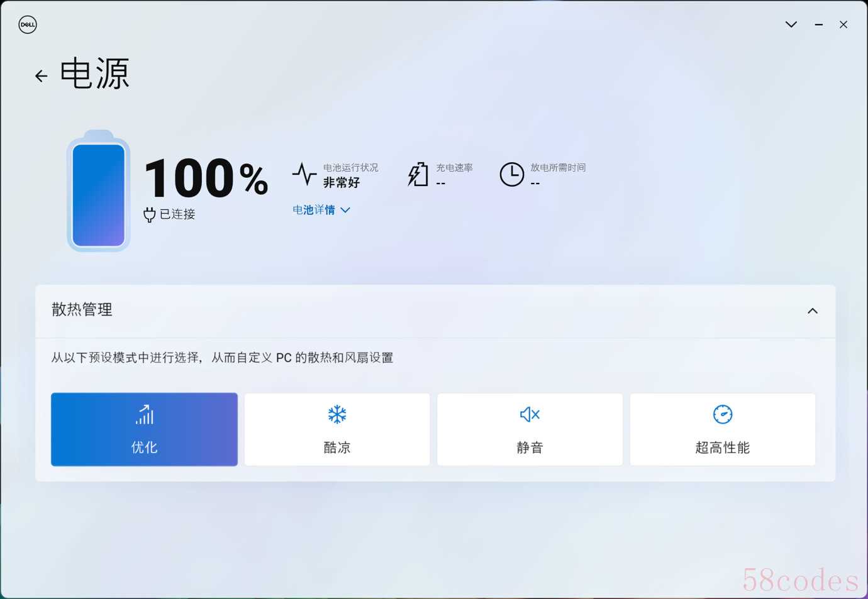
Task: Select the 优化 thermal mode
Action: pos(144,429)
